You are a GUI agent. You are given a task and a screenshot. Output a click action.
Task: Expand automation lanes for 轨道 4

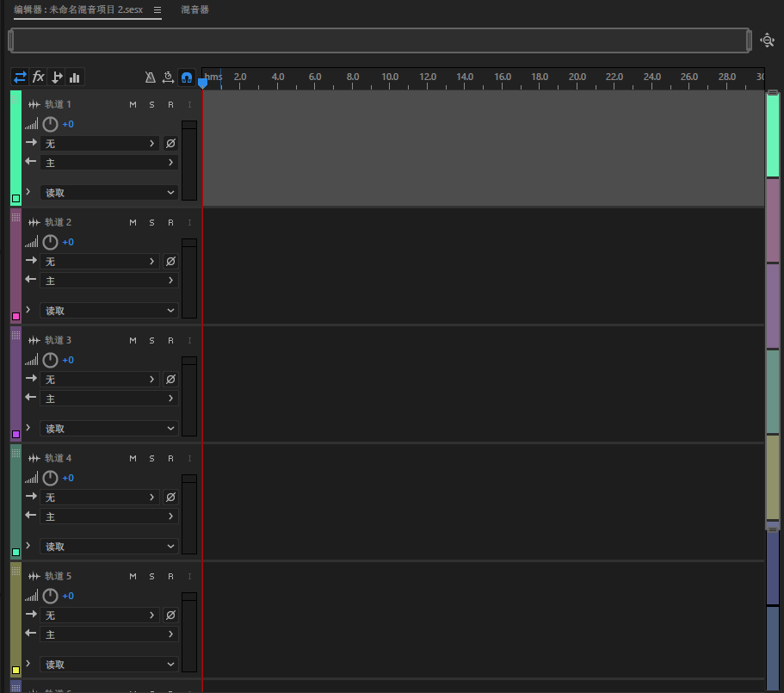[28, 546]
